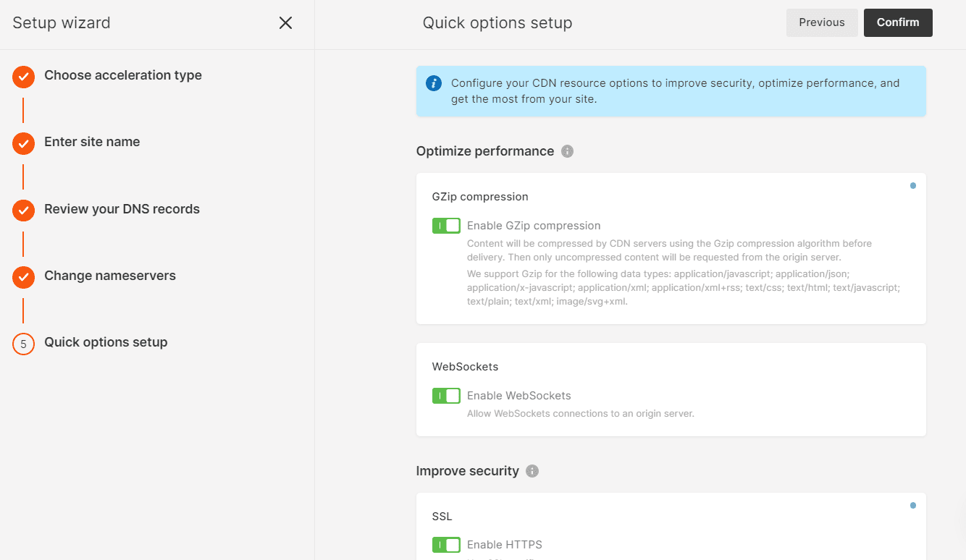
Task: Click blue dot on SSL card
Action: (912, 506)
